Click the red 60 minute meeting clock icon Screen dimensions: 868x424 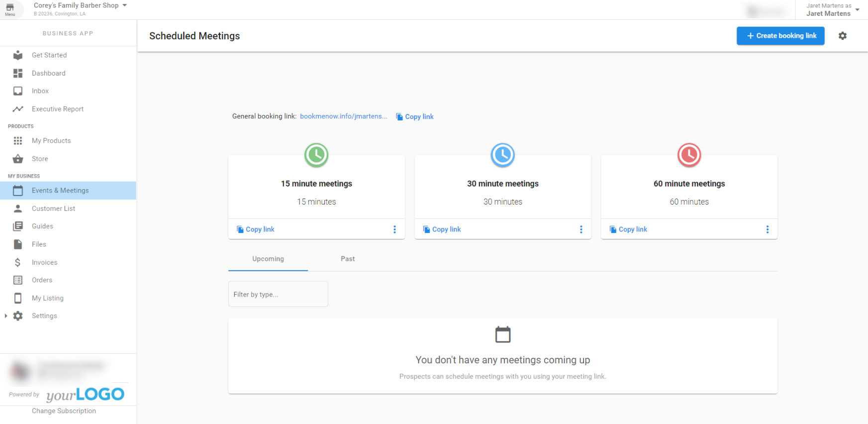[x=689, y=155]
